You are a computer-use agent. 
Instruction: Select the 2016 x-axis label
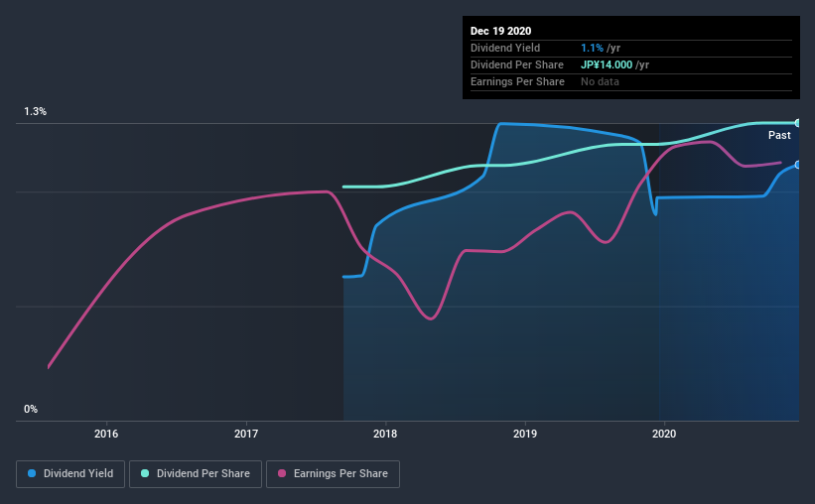point(106,434)
